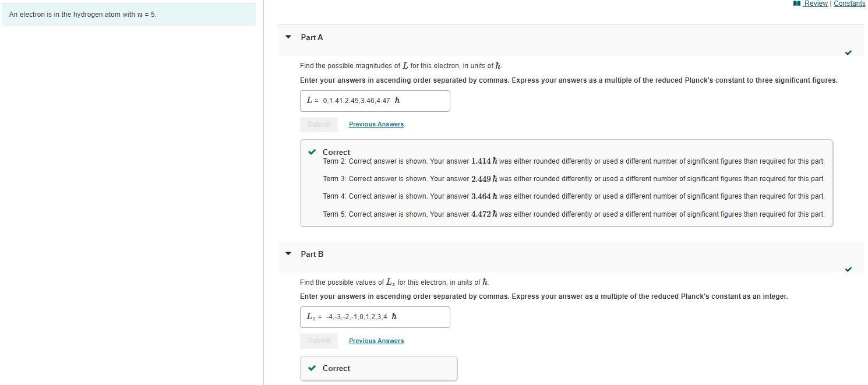Click the Part B Submit button

pos(319,341)
